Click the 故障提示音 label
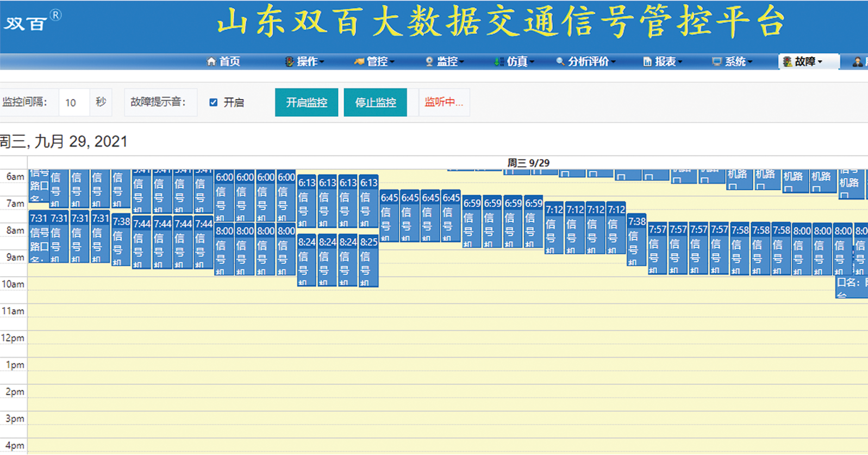Viewport: 868px width, 455px height. pos(158,102)
